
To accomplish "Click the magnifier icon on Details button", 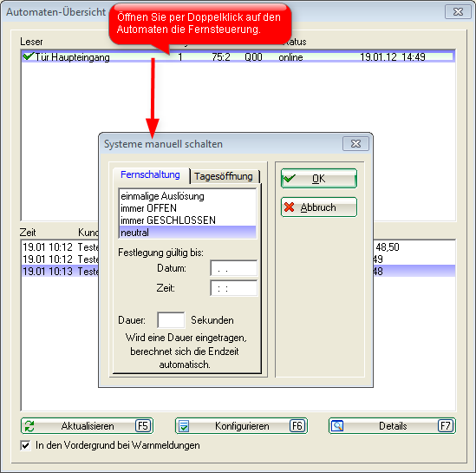I will click(x=337, y=426).
